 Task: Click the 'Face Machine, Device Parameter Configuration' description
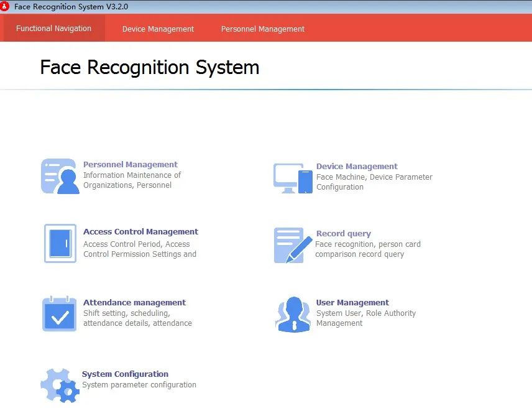point(374,182)
